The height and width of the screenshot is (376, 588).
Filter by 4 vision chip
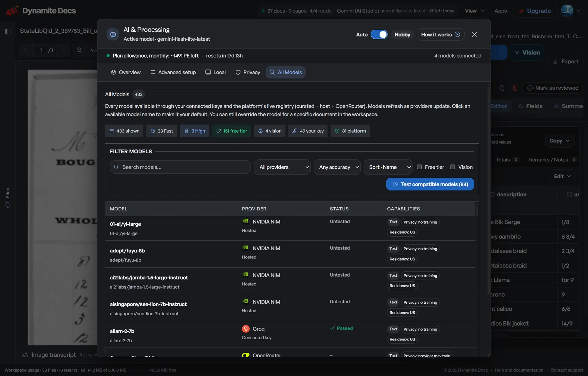coord(269,131)
